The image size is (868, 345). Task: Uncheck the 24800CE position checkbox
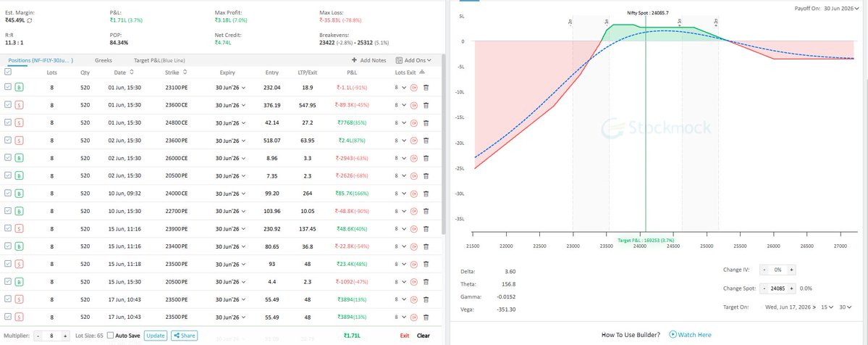click(x=7, y=122)
